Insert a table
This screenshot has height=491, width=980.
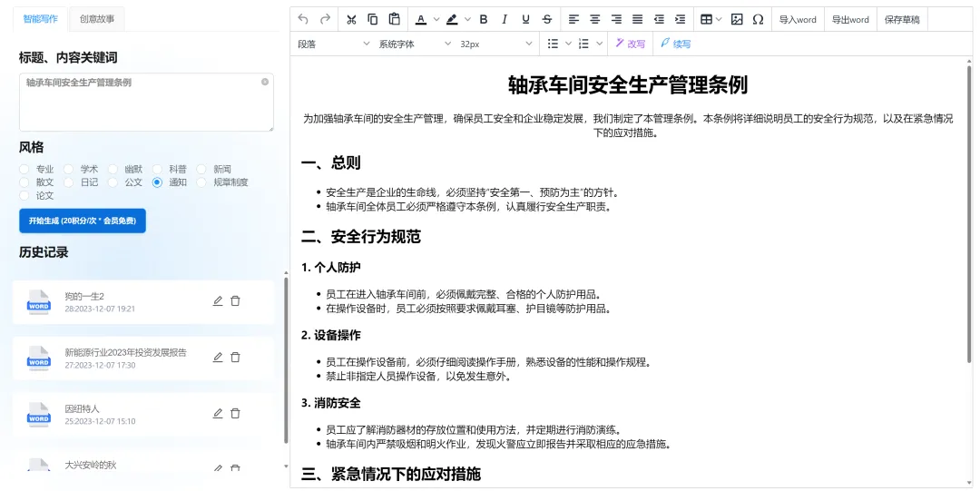pyautogui.click(x=706, y=19)
